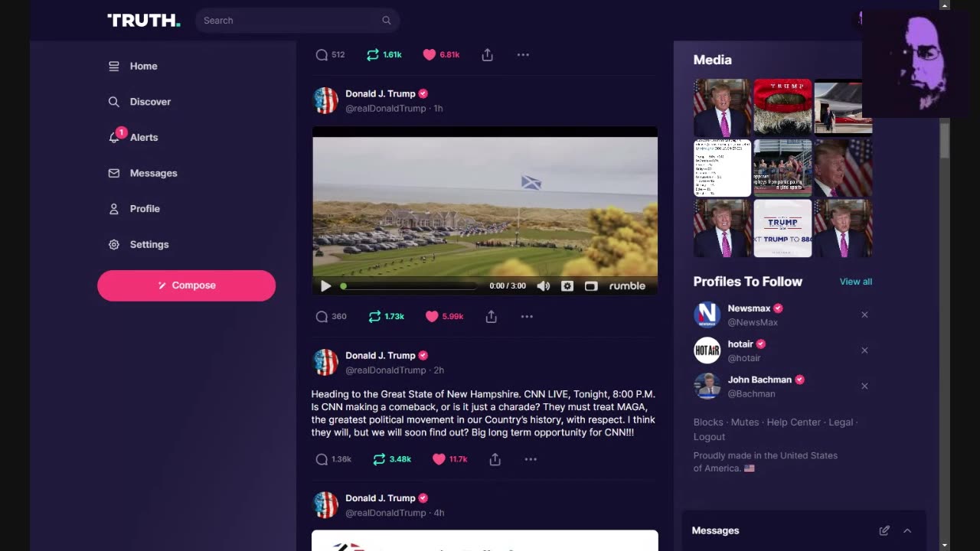The width and height of the screenshot is (980, 551).
Task: Play the Rumble golf course video
Action: (x=325, y=286)
